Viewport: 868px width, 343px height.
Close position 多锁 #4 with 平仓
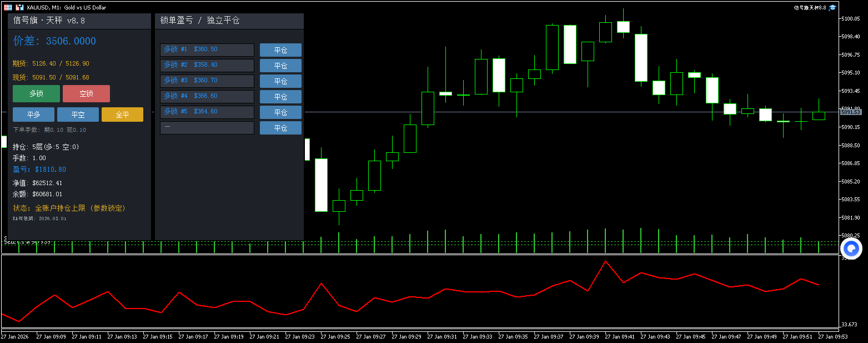pos(280,97)
